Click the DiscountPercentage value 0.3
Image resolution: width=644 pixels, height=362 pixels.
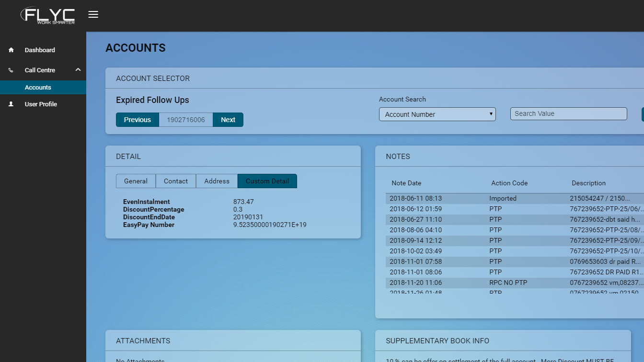238,209
